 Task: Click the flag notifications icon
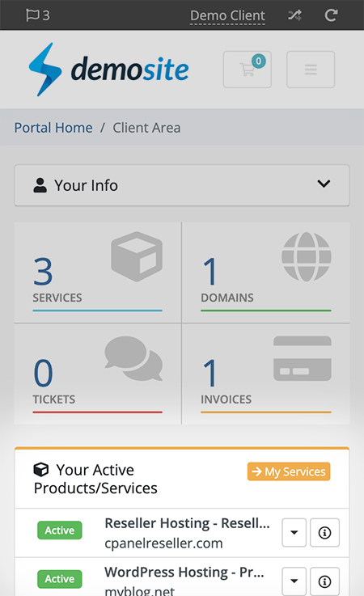(38, 15)
